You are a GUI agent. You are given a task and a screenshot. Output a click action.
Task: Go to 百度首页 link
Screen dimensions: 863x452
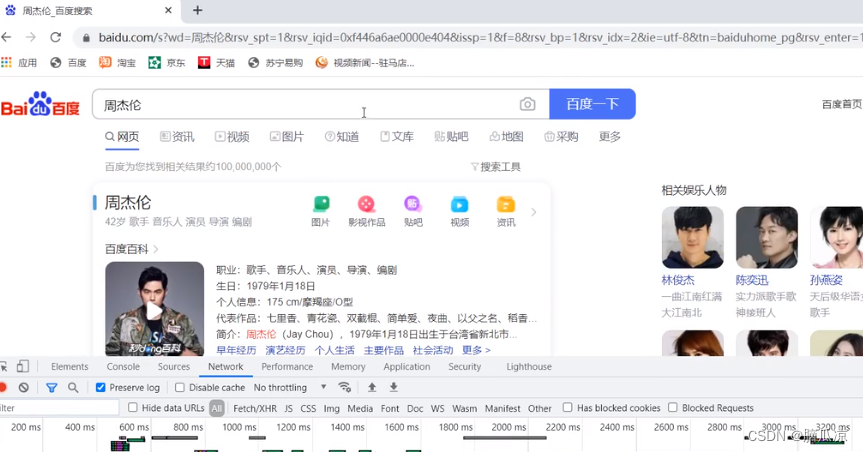point(842,104)
